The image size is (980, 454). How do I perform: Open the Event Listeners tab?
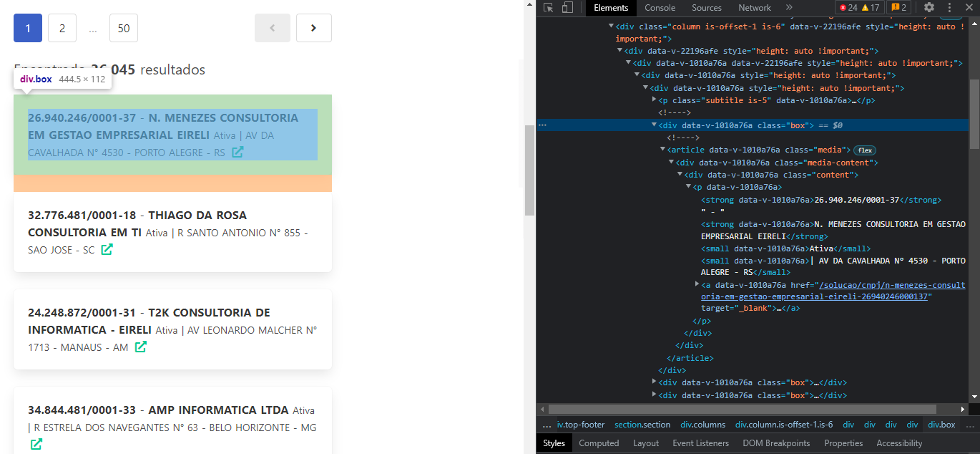pos(700,443)
